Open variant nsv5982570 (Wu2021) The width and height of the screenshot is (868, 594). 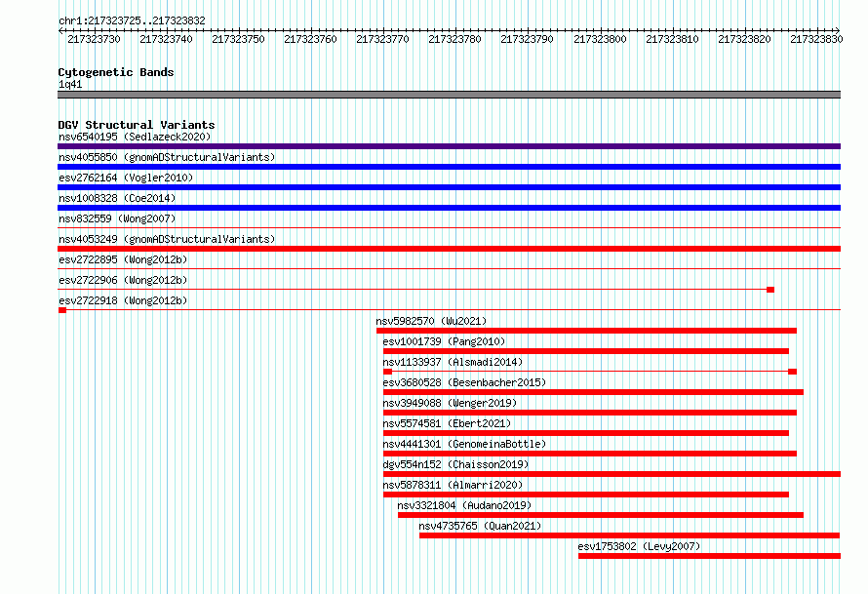(x=431, y=321)
